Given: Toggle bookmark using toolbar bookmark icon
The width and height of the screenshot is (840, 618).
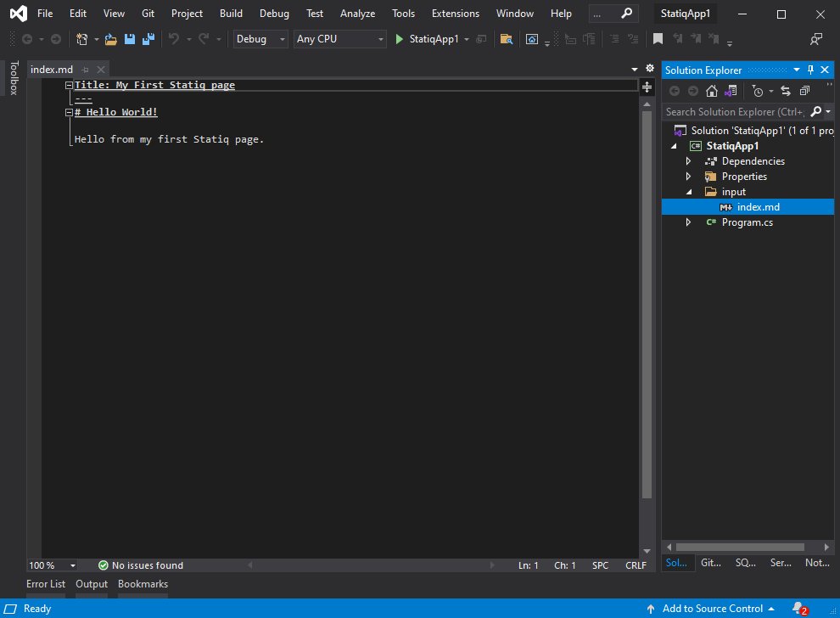Looking at the screenshot, I should click(x=658, y=39).
